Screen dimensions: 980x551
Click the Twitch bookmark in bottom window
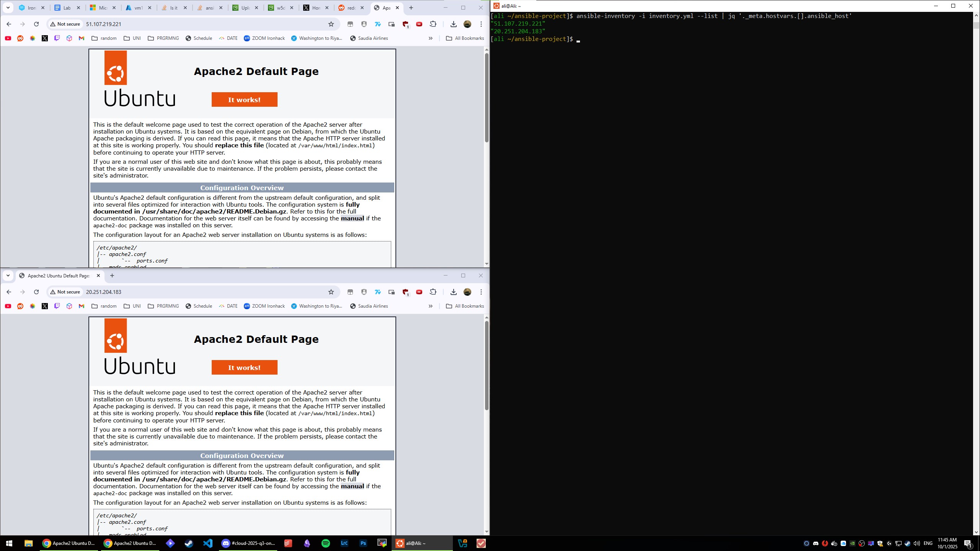point(57,306)
